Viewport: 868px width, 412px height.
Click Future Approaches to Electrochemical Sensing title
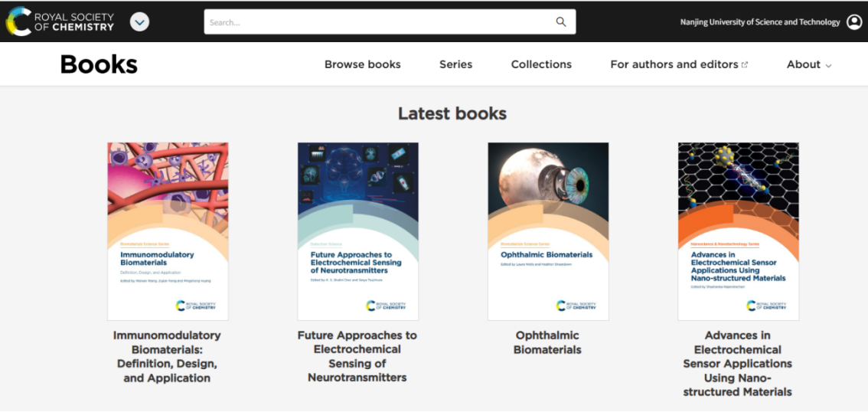click(357, 356)
